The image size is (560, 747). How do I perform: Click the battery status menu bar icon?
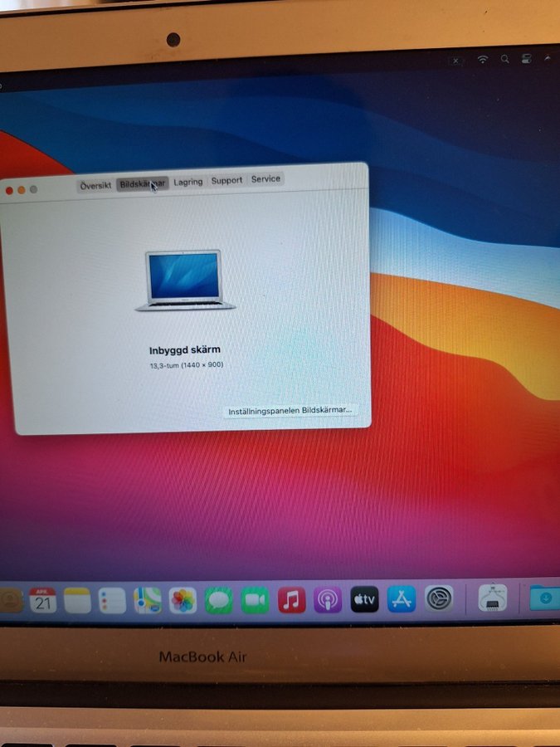(x=455, y=61)
